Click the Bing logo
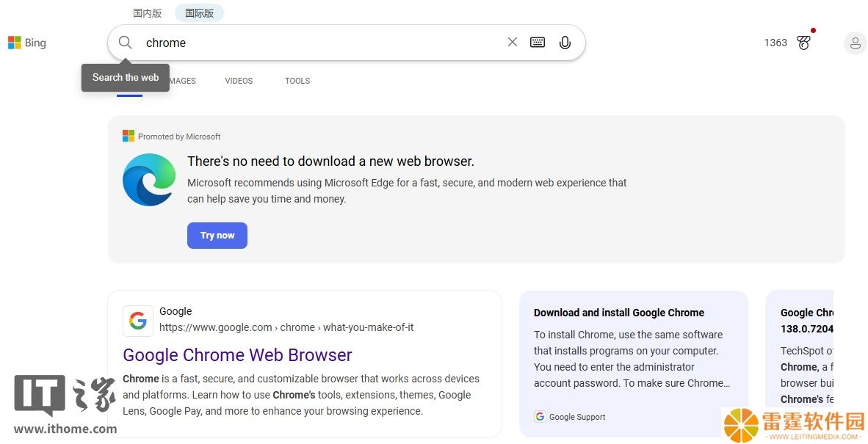Image resolution: width=868 pixels, height=444 pixels. point(27,43)
